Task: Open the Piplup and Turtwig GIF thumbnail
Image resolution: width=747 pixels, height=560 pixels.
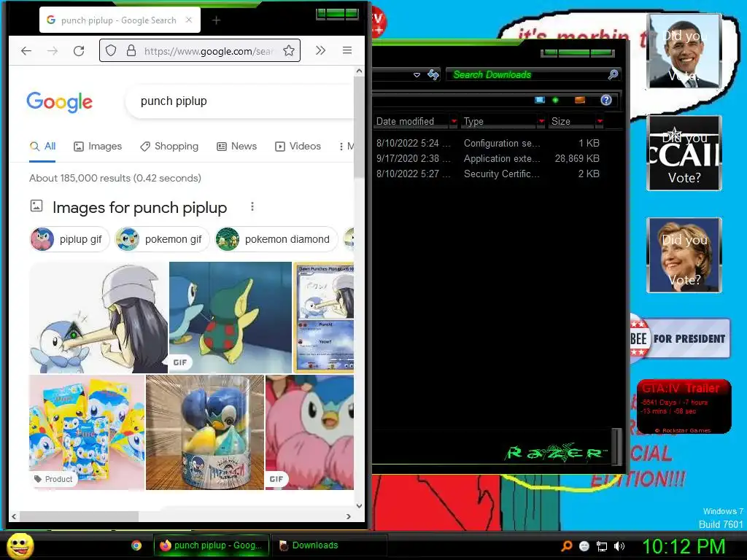Action: click(x=231, y=318)
